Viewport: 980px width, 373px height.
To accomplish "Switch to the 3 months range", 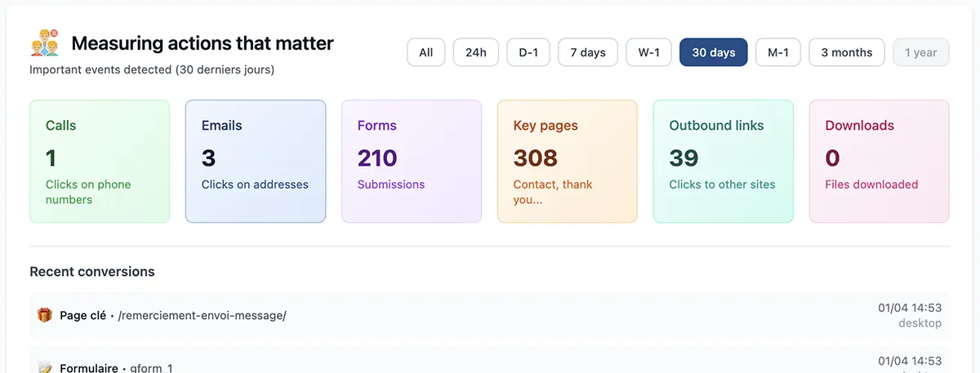I will pos(847,52).
